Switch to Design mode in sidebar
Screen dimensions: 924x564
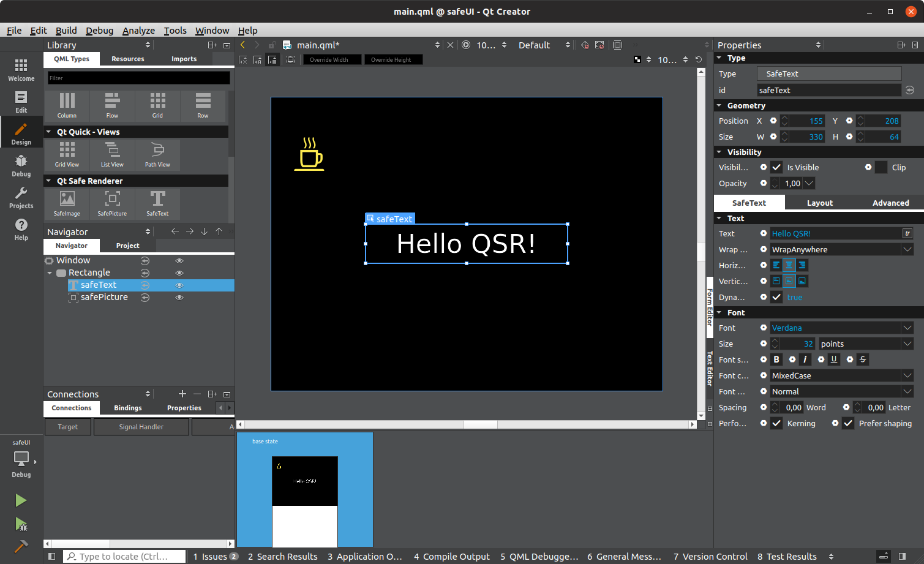[x=21, y=133]
